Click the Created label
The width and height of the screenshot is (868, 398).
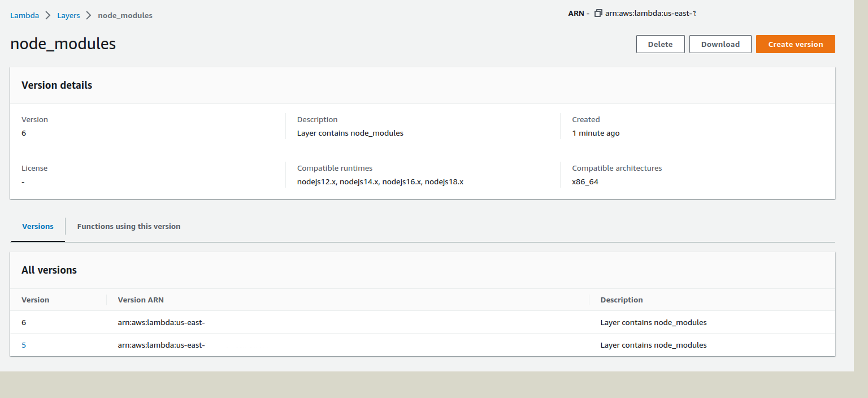586,119
